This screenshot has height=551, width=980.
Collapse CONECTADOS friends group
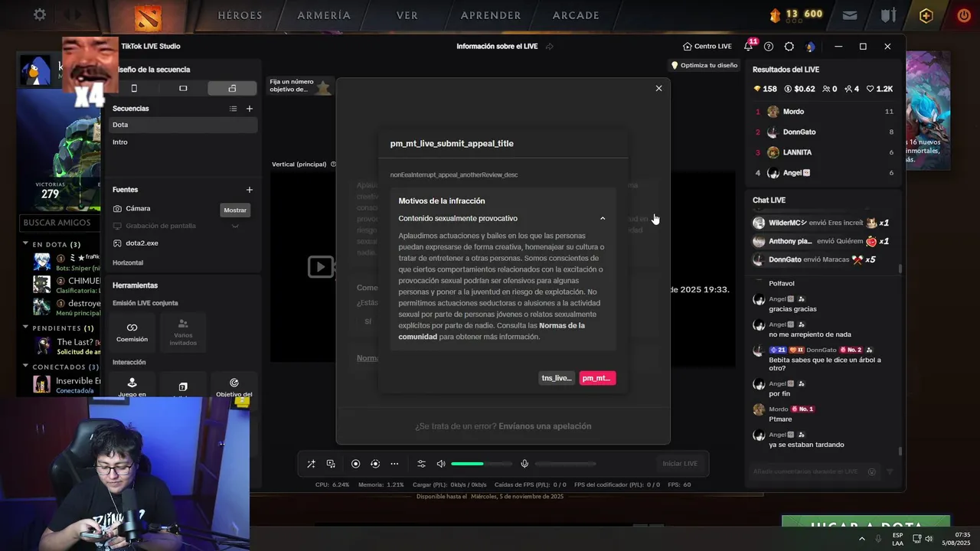click(x=25, y=367)
